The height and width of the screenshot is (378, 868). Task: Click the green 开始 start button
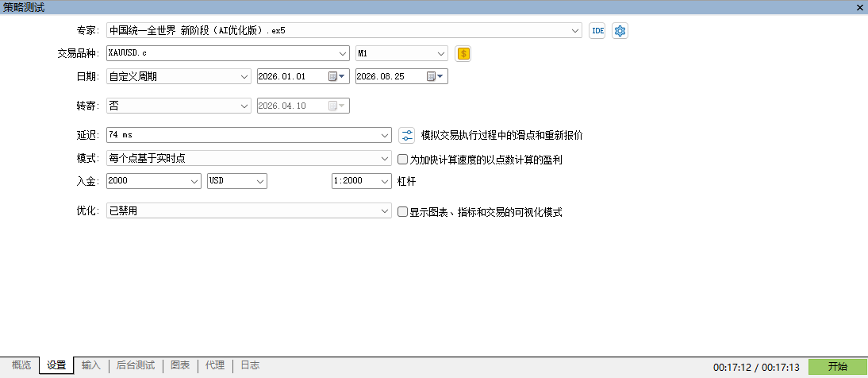(x=838, y=367)
